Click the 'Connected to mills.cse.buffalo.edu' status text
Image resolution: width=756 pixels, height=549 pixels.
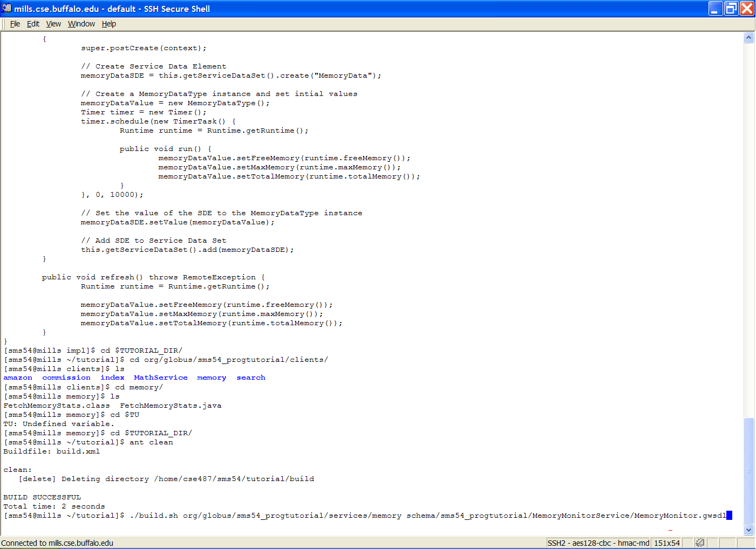point(57,543)
